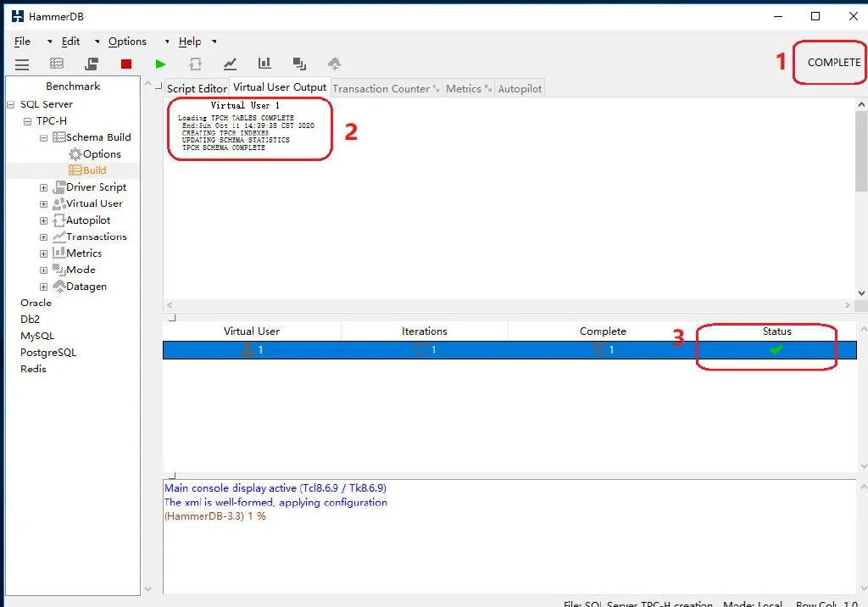Select Schema Build Options in tree
This screenshot has width=868, height=607.
(x=102, y=154)
